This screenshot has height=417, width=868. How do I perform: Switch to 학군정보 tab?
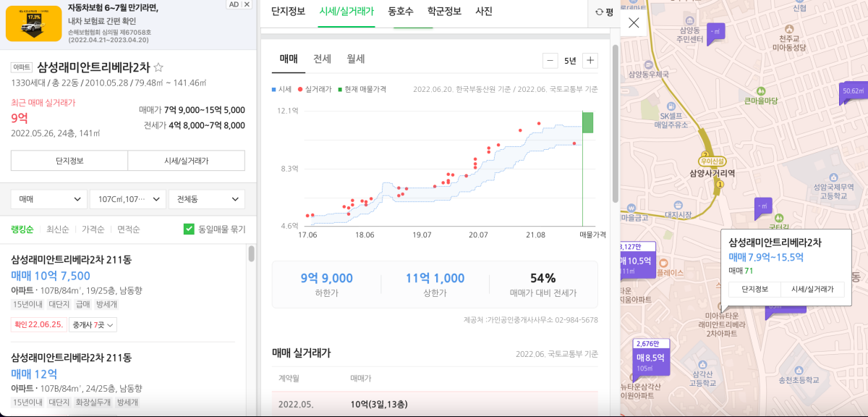pos(444,12)
